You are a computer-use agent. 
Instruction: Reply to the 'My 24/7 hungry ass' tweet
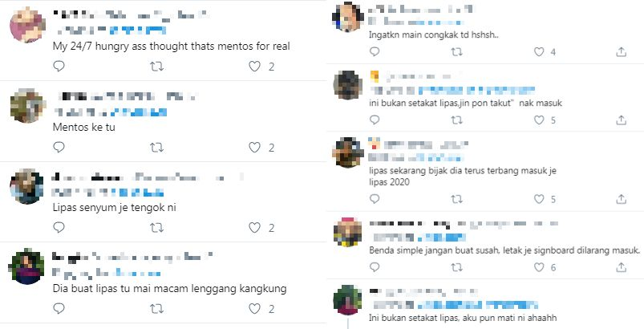pyautogui.click(x=59, y=66)
